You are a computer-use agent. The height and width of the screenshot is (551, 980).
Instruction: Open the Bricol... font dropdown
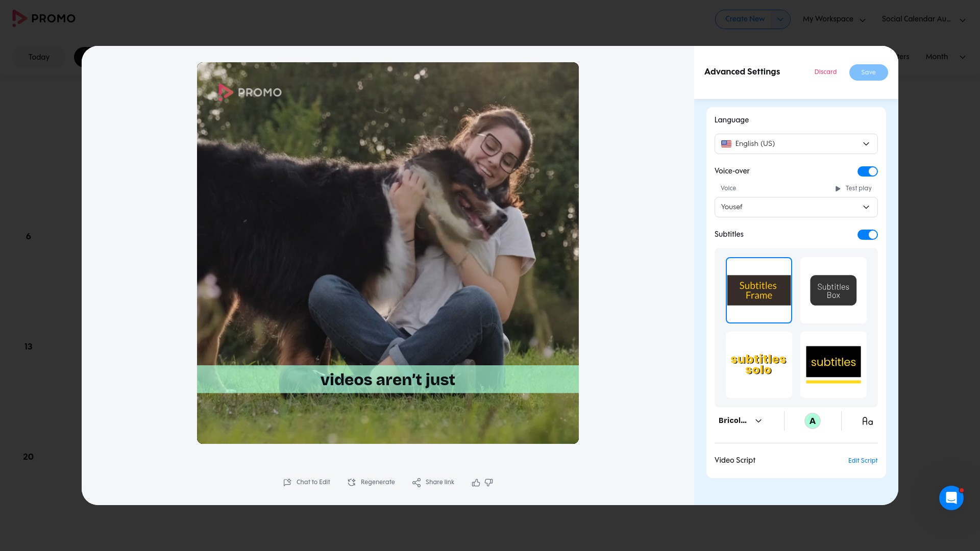tap(740, 421)
